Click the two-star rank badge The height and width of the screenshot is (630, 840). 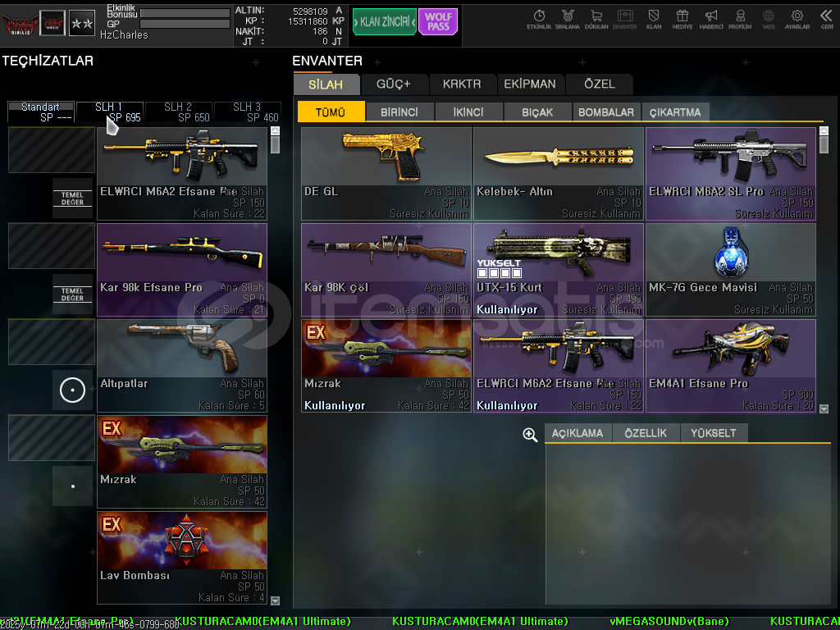(82, 23)
